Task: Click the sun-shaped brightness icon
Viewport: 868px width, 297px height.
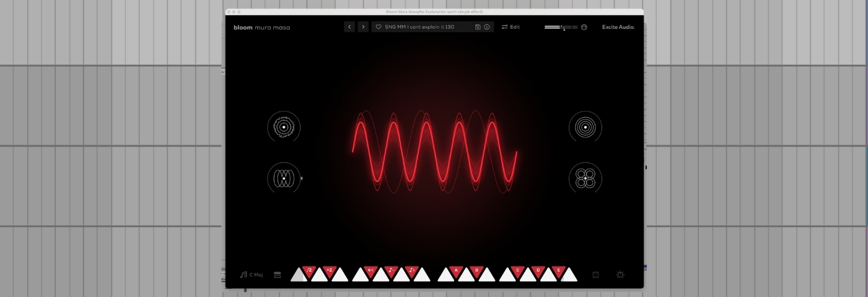Action: click(620, 275)
